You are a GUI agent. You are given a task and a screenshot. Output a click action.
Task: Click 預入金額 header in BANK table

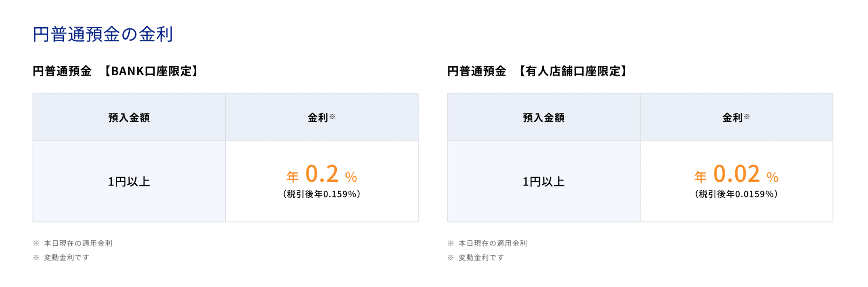click(129, 118)
